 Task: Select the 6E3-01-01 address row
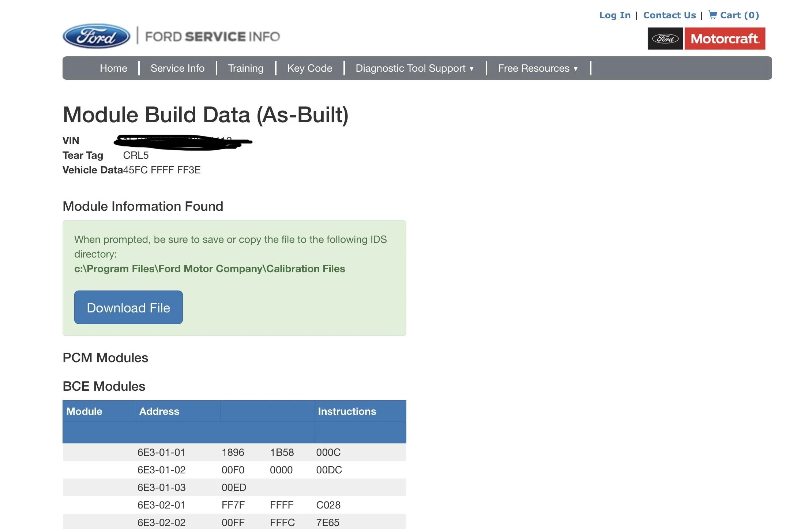(161, 453)
